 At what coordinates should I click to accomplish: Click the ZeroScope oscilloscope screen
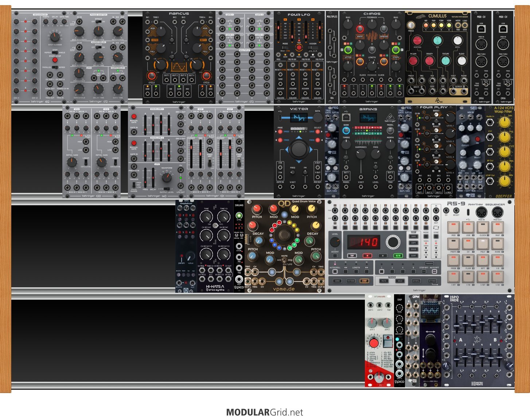coord(430,311)
